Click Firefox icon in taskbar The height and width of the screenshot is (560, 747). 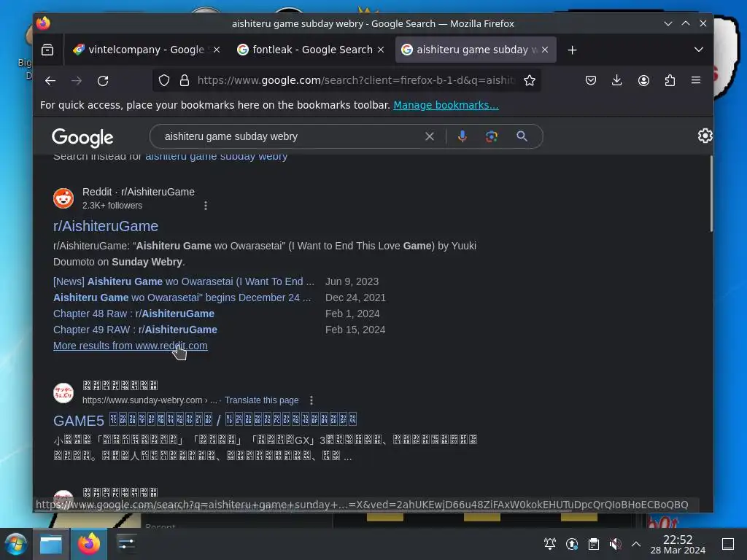pyautogui.click(x=89, y=544)
